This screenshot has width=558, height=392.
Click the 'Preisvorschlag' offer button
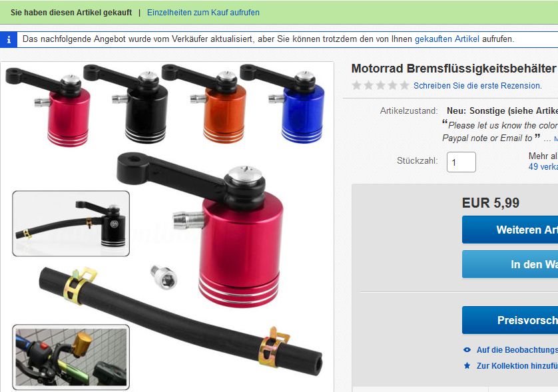pyautogui.click(x=510, y=320)
